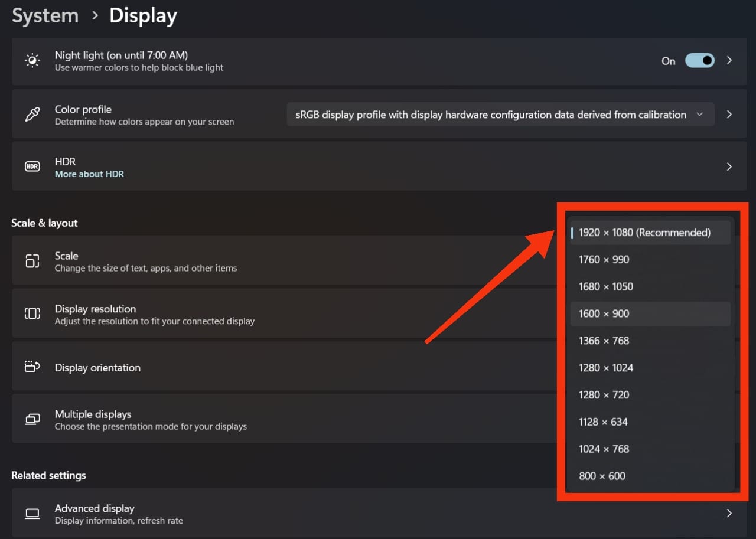Expand Night light settings chevron
The image size is (756, 539).
pyautogui.click(x=729, y=61)
